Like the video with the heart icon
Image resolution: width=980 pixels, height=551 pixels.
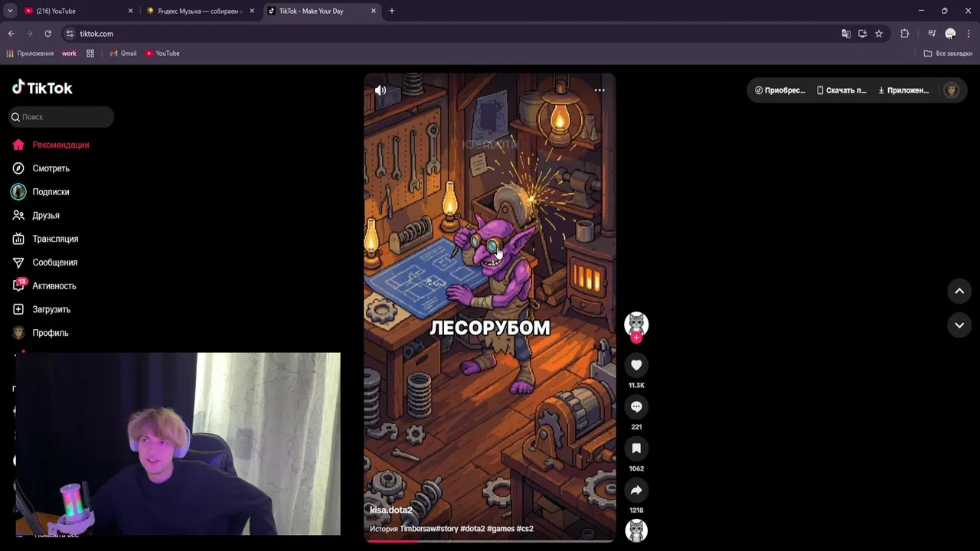tap(636, 365)
